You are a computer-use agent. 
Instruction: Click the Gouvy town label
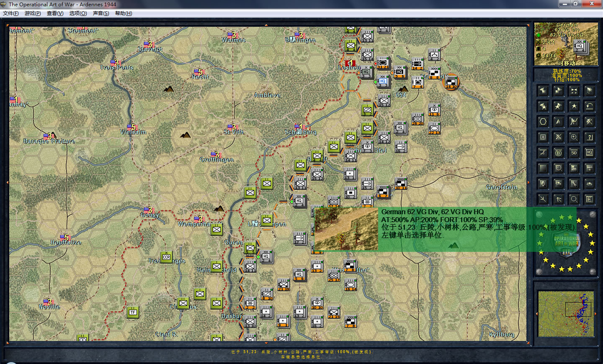click(150, 215)
